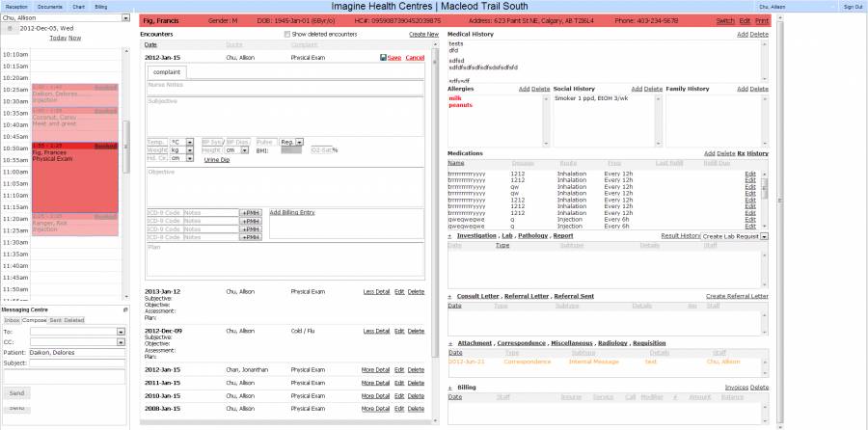This screenshot has width=868, height=430.
Task: Open the message CC recipient dropdown
Action: pyautogui.click(x=77, y=342)
